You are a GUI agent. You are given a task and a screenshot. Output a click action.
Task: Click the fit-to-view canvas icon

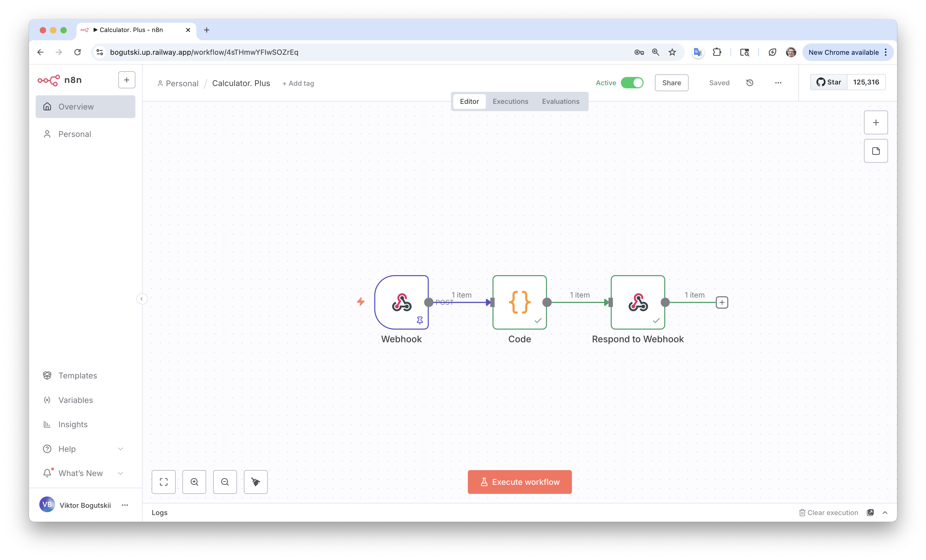tap(164, 482)
